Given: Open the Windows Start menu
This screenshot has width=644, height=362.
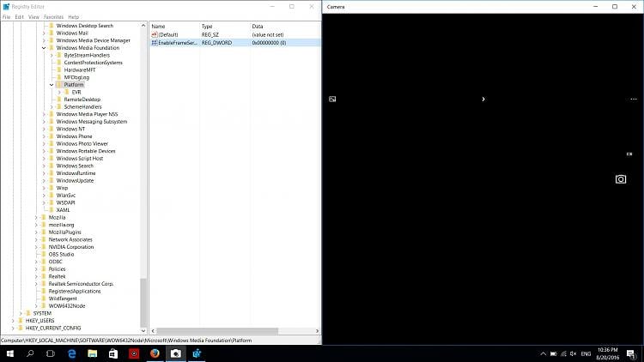Looking at the screenshot, I should (9, 353).
